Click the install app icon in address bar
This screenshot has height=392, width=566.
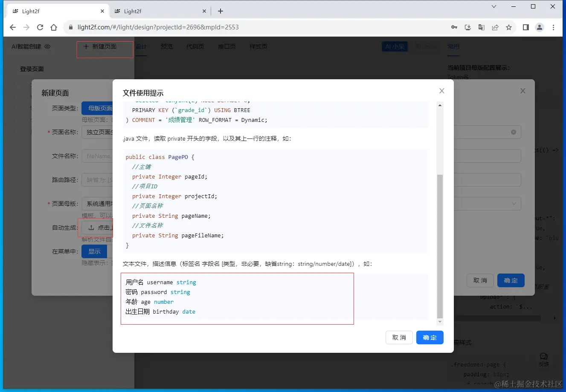coord(468,27)
